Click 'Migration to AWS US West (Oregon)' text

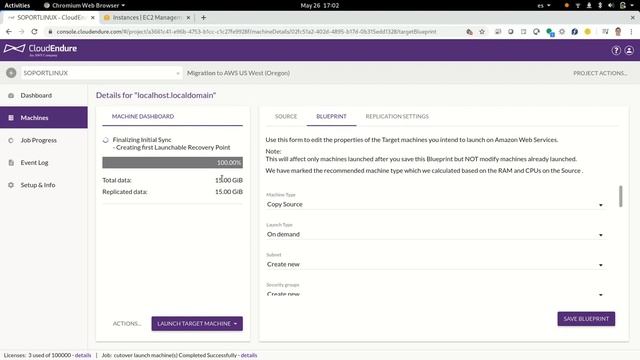(238, 73)
